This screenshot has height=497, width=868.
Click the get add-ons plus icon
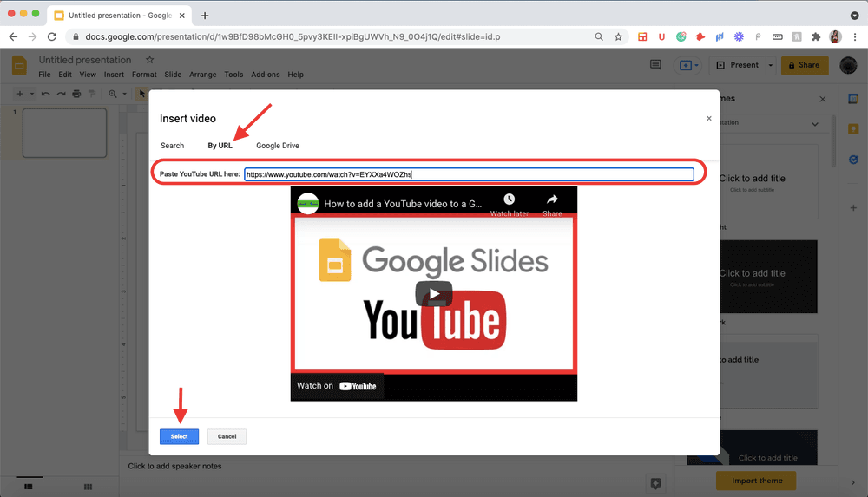[853, 208]
